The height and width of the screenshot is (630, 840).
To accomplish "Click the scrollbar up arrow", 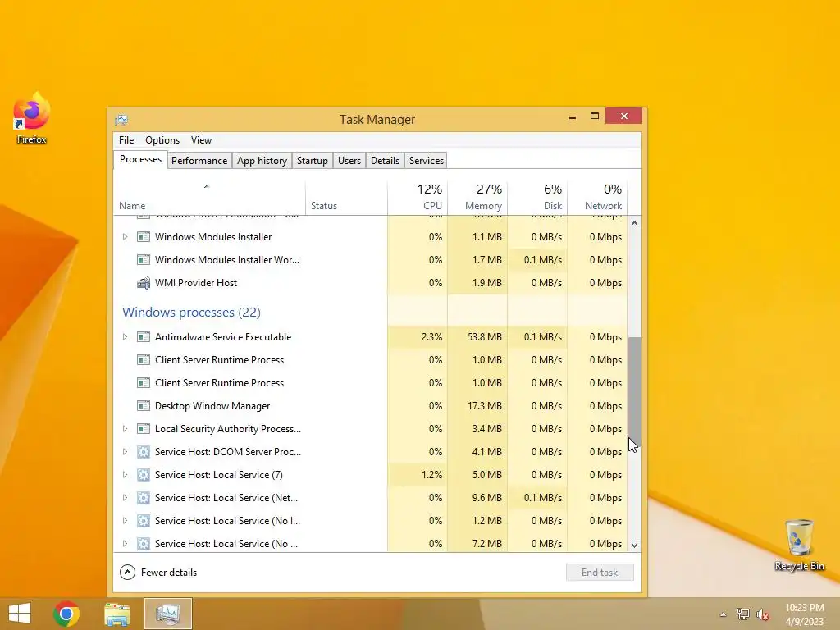I will pyautogui.click(x=634, y=223).
